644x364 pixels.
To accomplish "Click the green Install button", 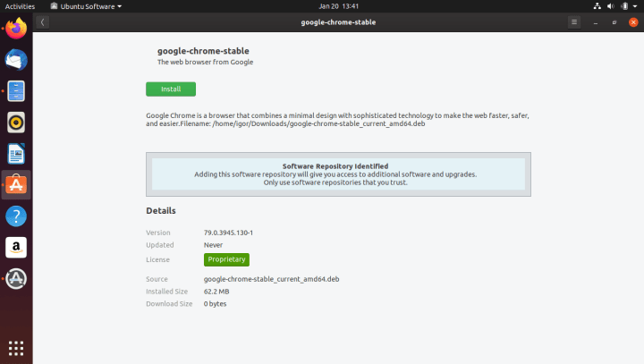I will [x=171, y=89].
